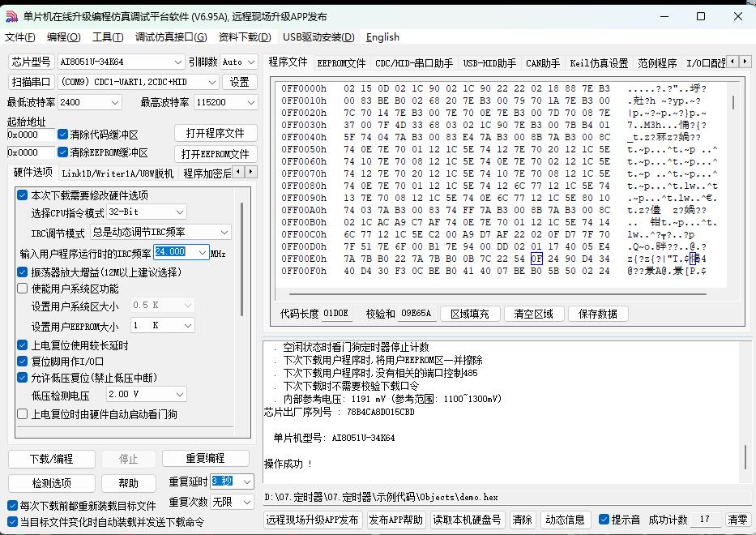The width and height of the screenshot is (756, 535).
Task: Open 调试仿真接口(G) menu
Action: tap(171, 37)
